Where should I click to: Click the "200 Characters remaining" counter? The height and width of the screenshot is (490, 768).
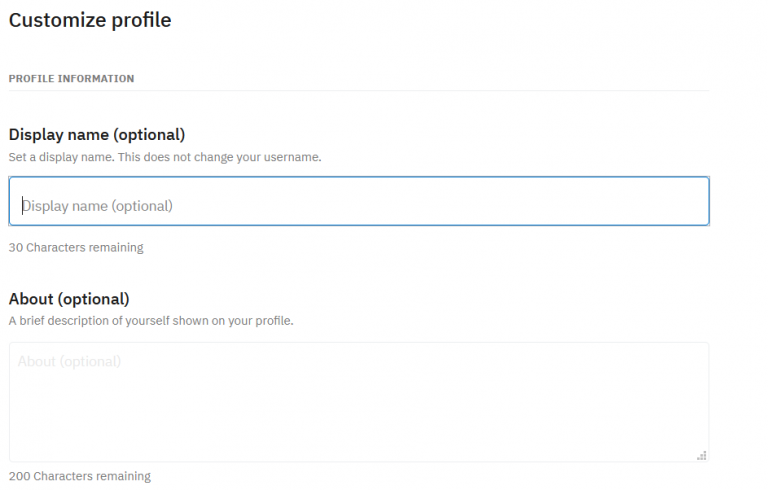pyautogui.click(x=80, y=476)
